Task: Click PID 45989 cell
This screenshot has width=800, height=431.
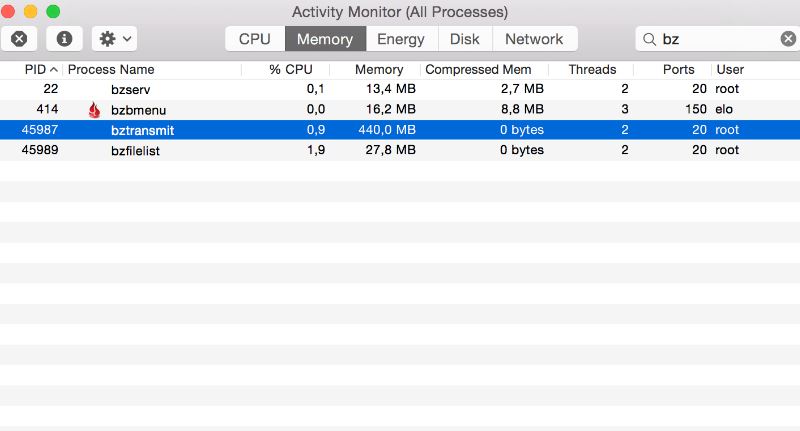Action: click(x=40, y=150)
